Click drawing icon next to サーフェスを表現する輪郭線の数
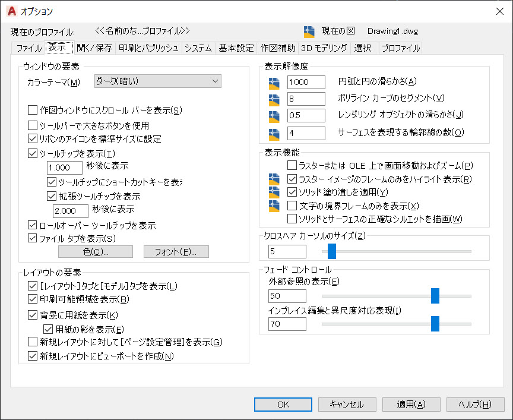Image resolution: width=513 pixels, height=420 pixels. (274, 134)
